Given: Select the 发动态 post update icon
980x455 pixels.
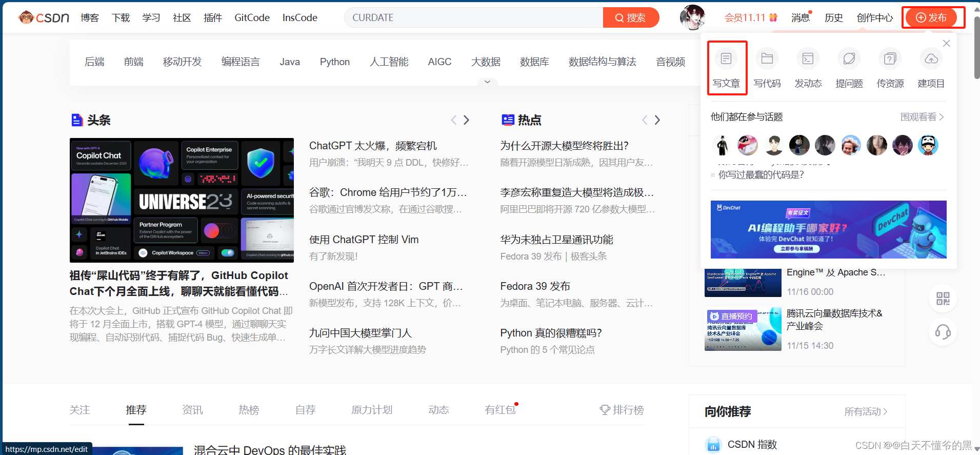Looking at the screenshot, I should point(808,59).
